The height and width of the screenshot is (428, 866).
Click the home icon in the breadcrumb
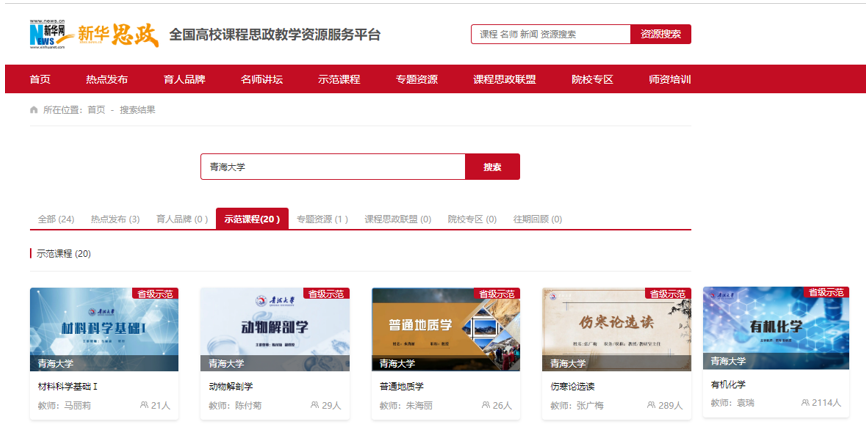click(34, 110)
